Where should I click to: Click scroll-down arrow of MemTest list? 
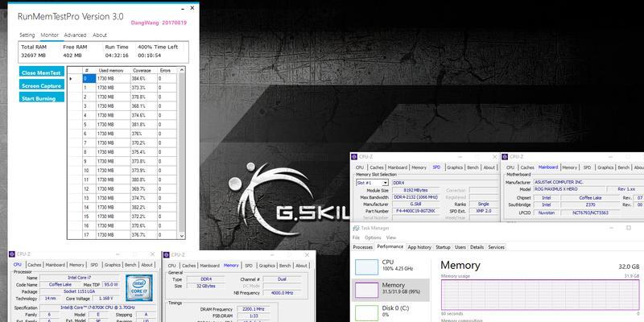[x=182, y=236]
